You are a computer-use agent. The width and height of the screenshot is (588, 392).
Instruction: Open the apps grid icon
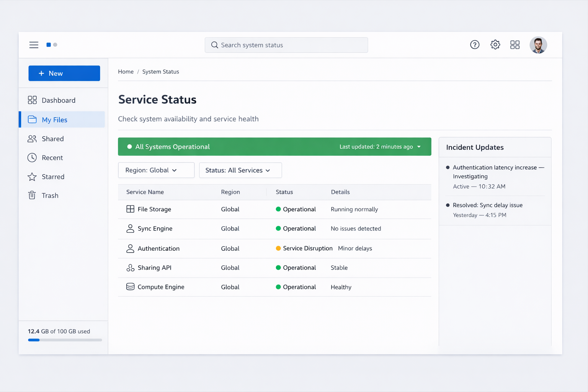pos(515,45)
